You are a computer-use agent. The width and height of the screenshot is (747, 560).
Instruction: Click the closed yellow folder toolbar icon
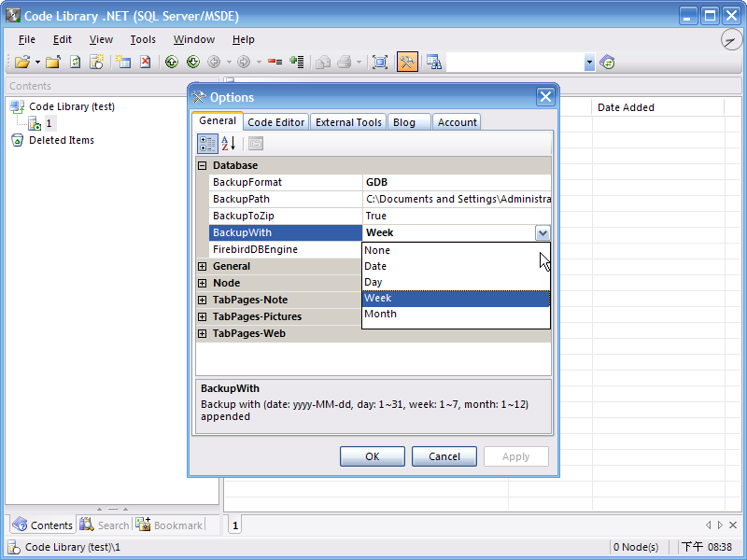coord(53,62)
